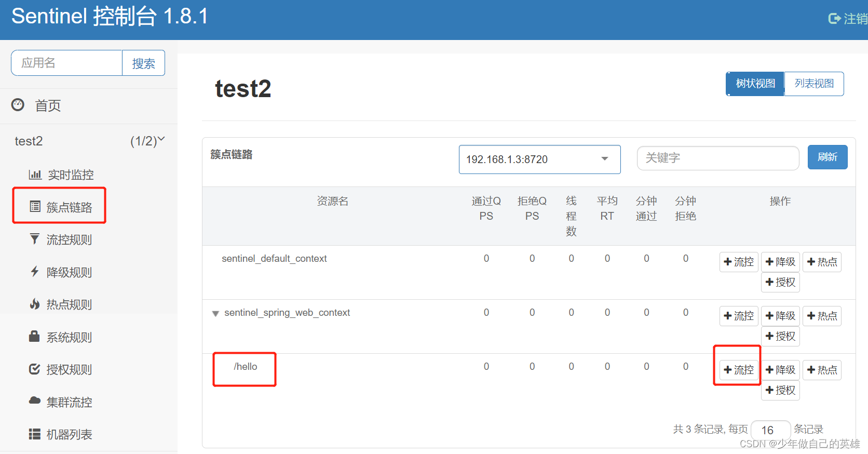Viewport: 868px width, 454px height.
Task: Add 流控 rule for sentinel_default_context
Action: point(739,262)
